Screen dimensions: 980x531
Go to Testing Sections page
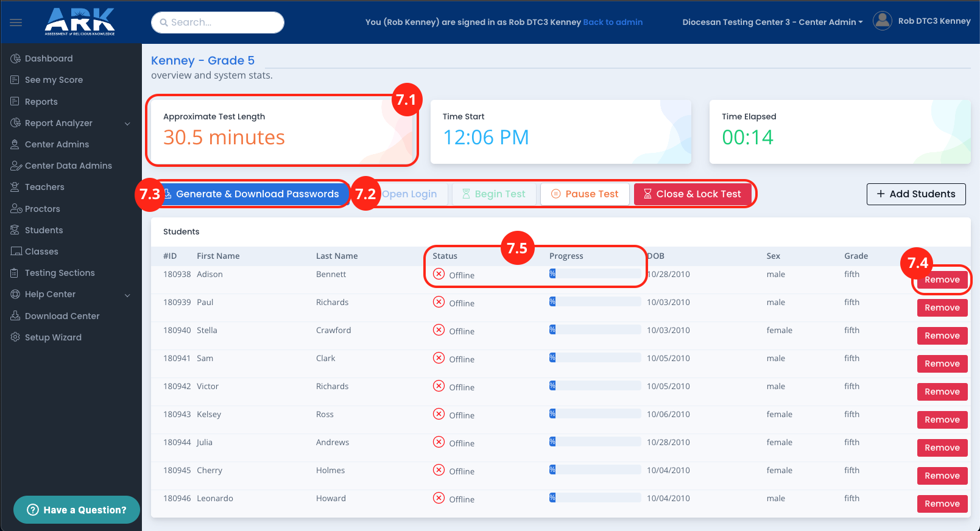click(x=59, y=273)
